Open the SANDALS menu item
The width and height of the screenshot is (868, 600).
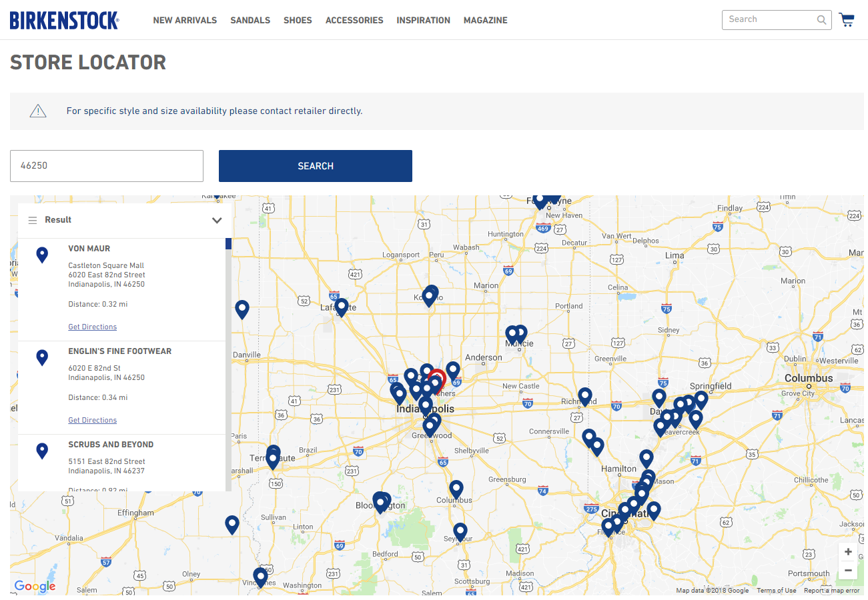tap(250, 20)
